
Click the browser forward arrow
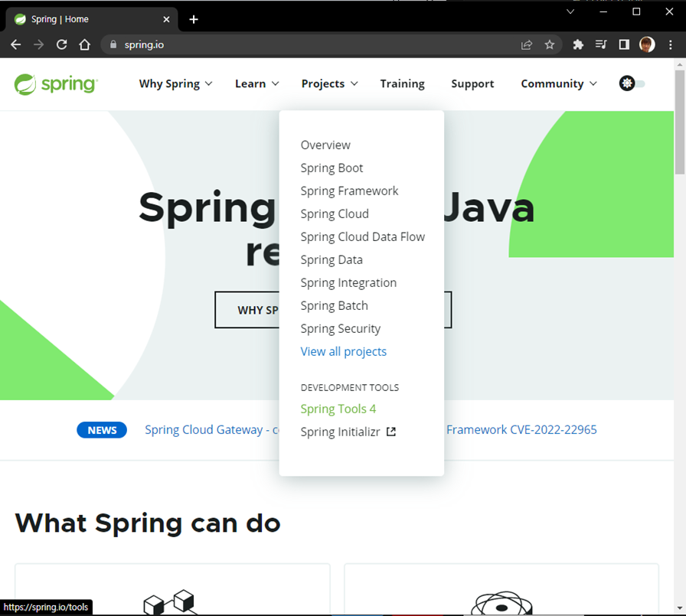click(38, 44)
